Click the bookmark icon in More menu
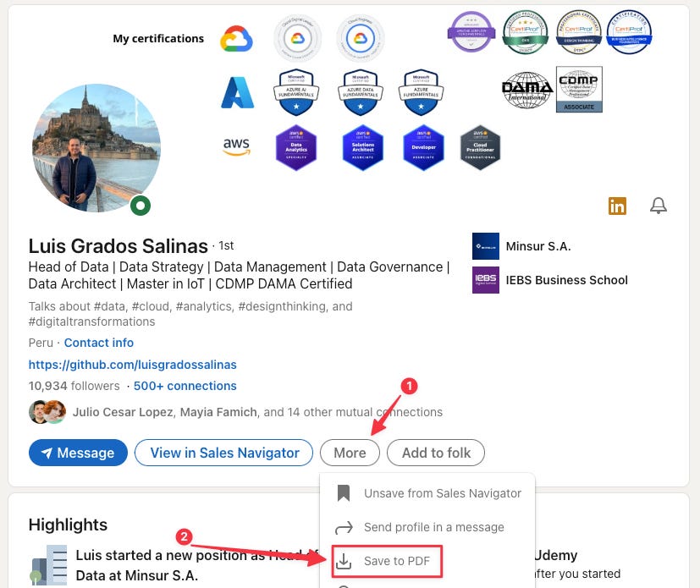 [x=344, y=493]
